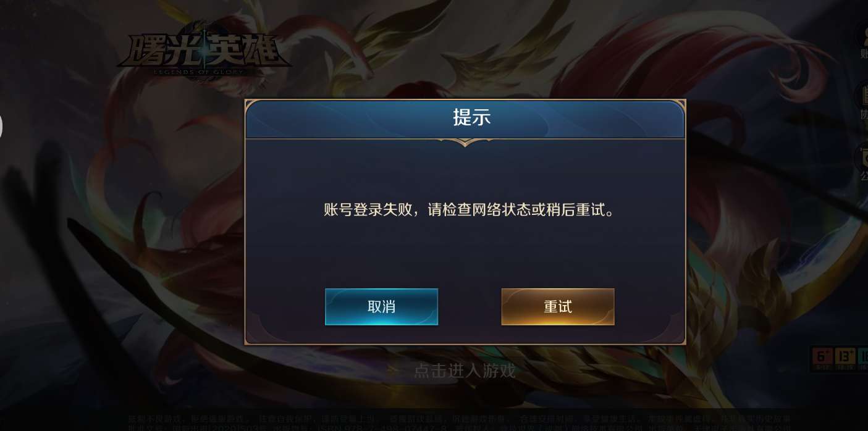Click the white handle at left screen edge
This screenshot has width=868, height=431.
pyautogui.click(x=1, y=127)
